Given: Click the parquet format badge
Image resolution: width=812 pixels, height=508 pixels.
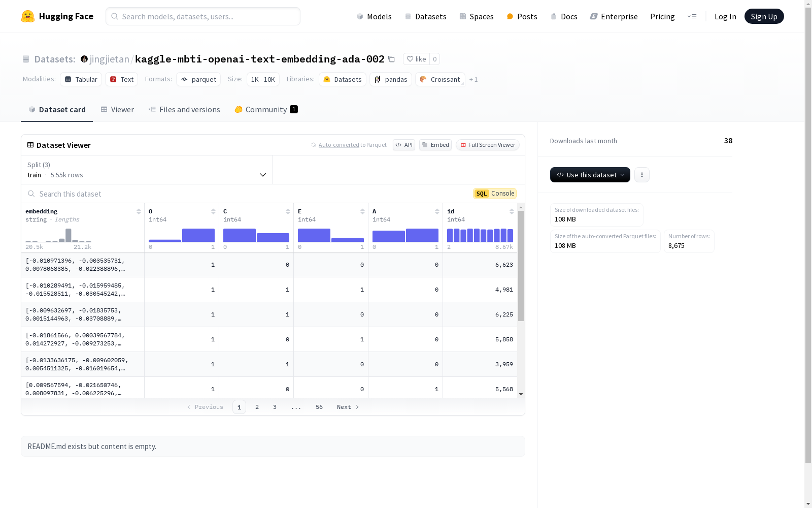Looking at the screenshot, I should click(x=198, y=79).
